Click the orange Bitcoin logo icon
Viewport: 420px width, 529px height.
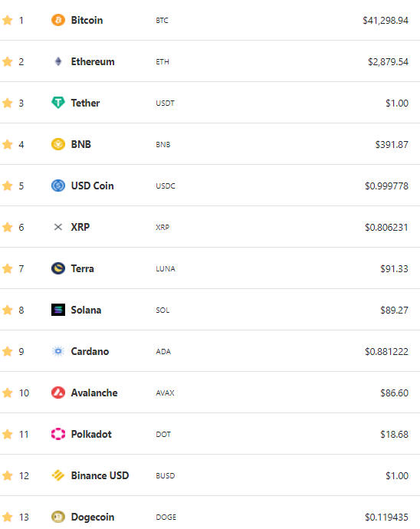(x=58, y=20)
